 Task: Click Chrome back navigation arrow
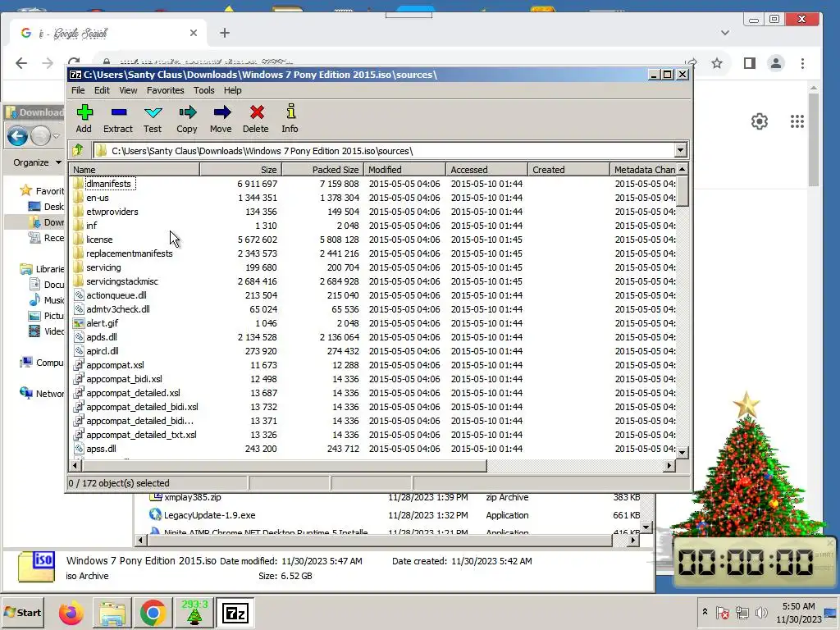click(x=21, y=63)
